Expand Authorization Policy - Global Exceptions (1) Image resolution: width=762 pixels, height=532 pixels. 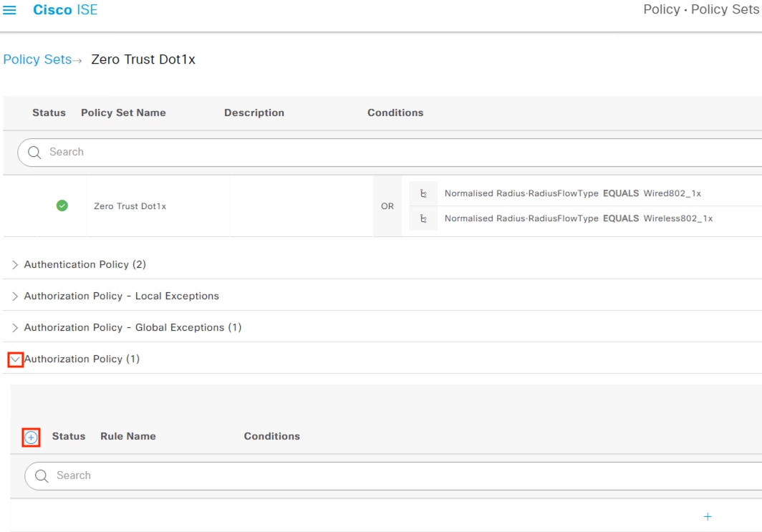point(15,328)
